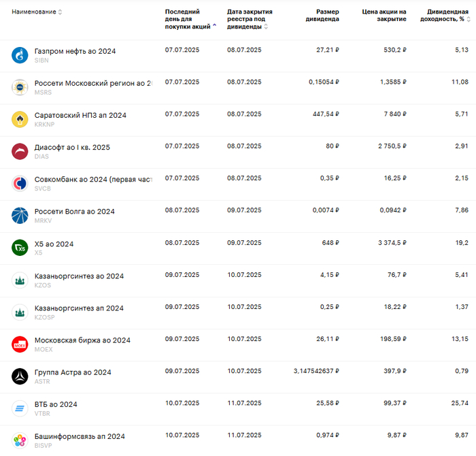Screen dimensions: 476x456
Task: Open Казаньоргсинтез ао 2024 row with KZOS ticker
Action: pyautogui.click(x=79, y=276)
